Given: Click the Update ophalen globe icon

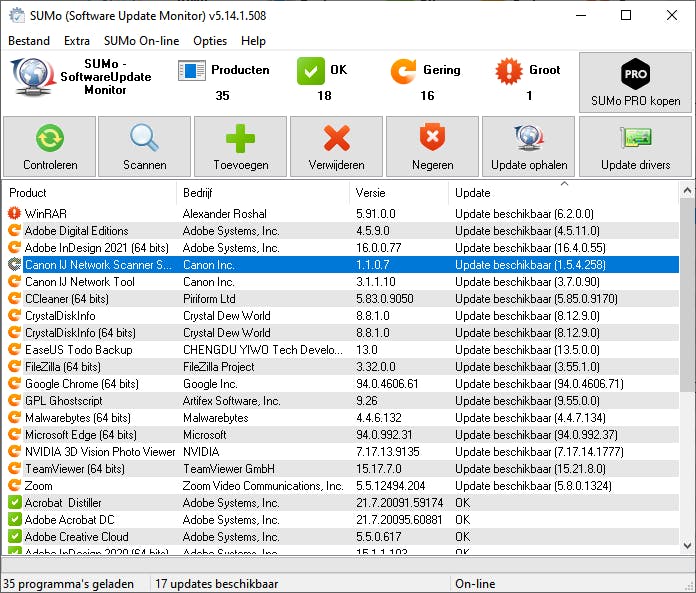Looking at the screenshot, I should (x=529, y=138).
